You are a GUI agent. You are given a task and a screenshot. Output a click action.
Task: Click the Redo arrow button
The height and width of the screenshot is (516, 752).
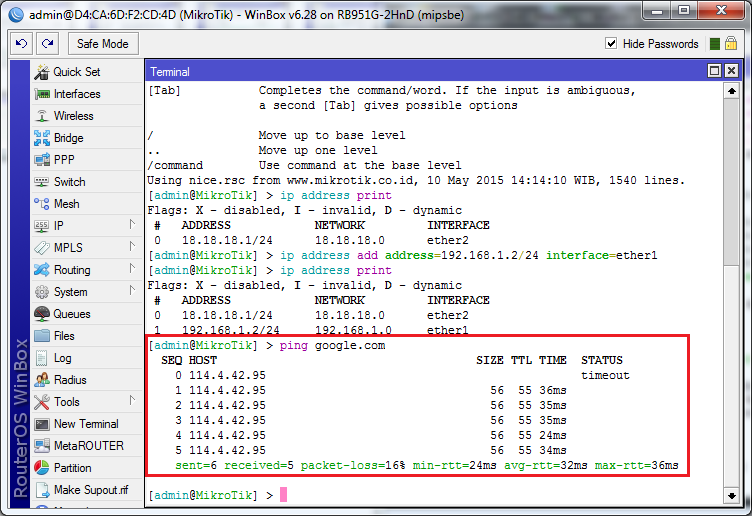tap(47, 44)
